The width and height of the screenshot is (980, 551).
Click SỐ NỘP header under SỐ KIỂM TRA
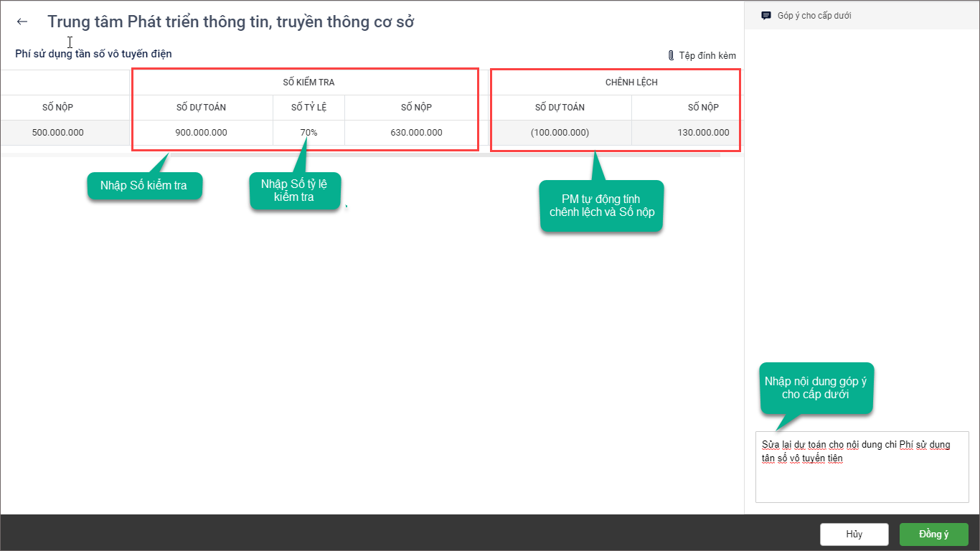point(416,108)
